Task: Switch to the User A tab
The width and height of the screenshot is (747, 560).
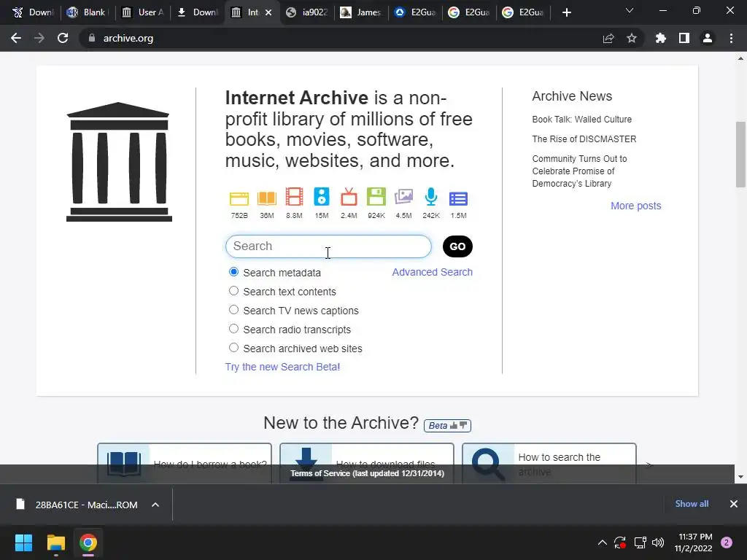Action: 143,12
